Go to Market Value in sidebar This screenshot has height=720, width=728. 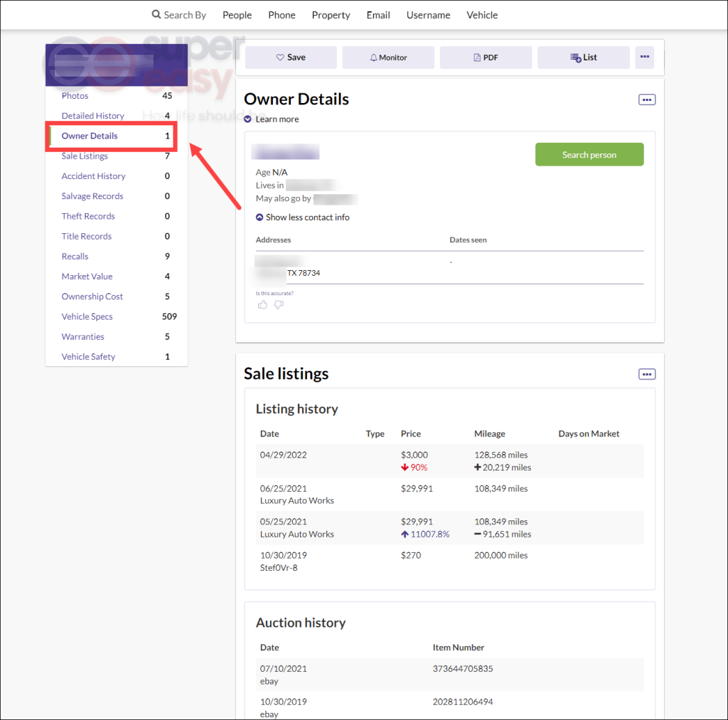point(87,276)
